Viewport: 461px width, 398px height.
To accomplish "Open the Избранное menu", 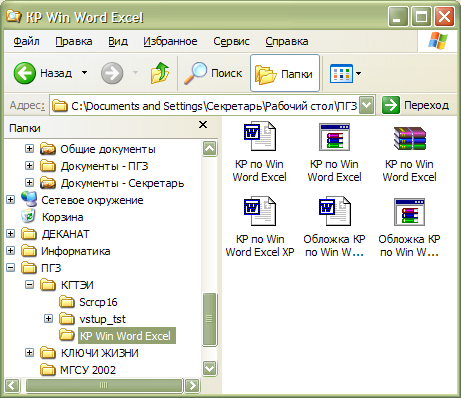I will coord(170,41).
